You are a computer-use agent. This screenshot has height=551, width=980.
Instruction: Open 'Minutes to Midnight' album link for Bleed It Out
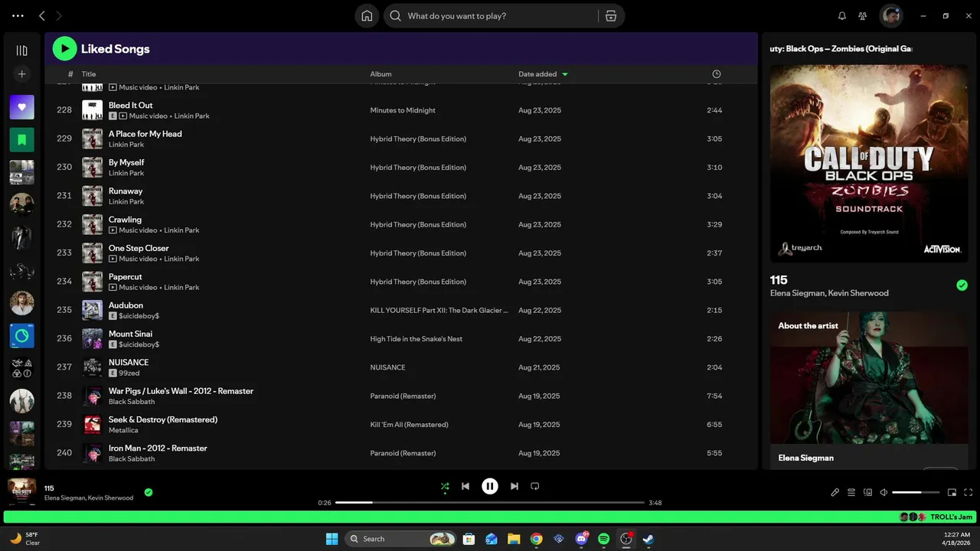point(403,110)
